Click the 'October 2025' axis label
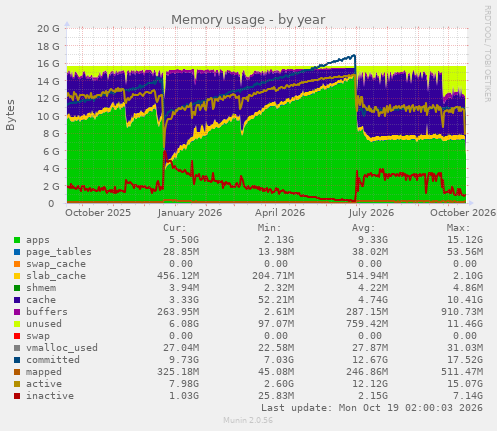The image size is (497, 431). tap(98, 213)
